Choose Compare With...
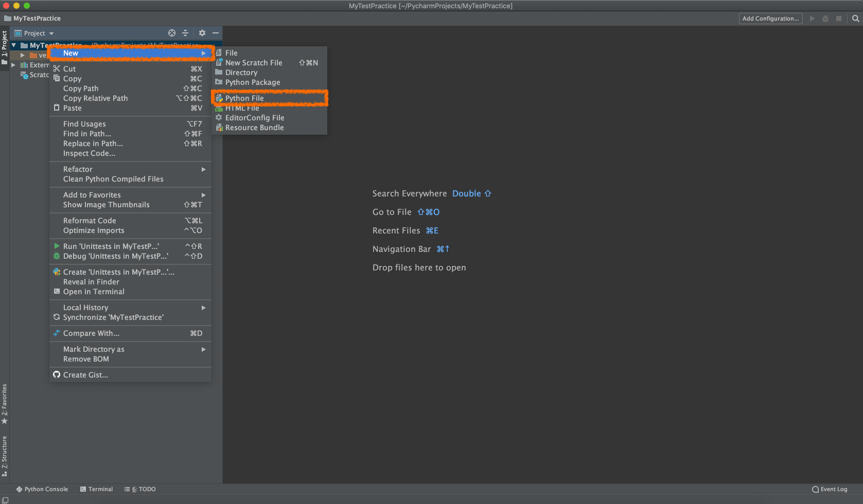Viewport: 863px width, 504px height. tap(130, 333)
